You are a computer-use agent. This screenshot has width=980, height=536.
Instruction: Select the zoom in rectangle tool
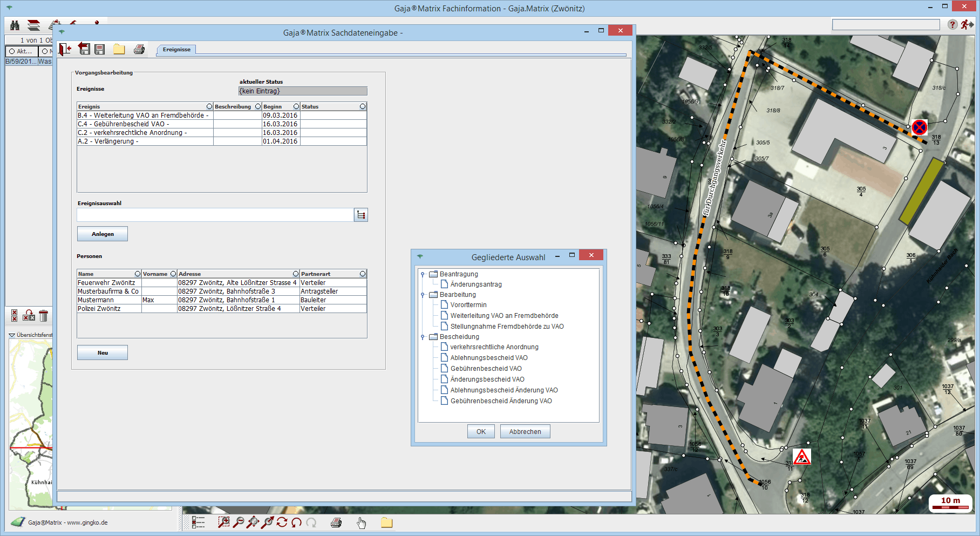point(223,522)
